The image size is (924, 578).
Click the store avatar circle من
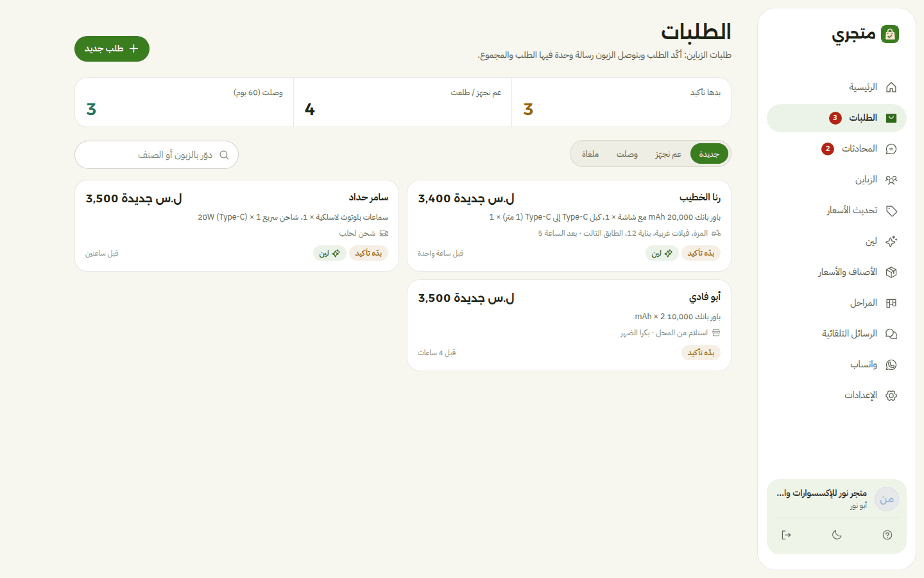[x=887, y=499]
